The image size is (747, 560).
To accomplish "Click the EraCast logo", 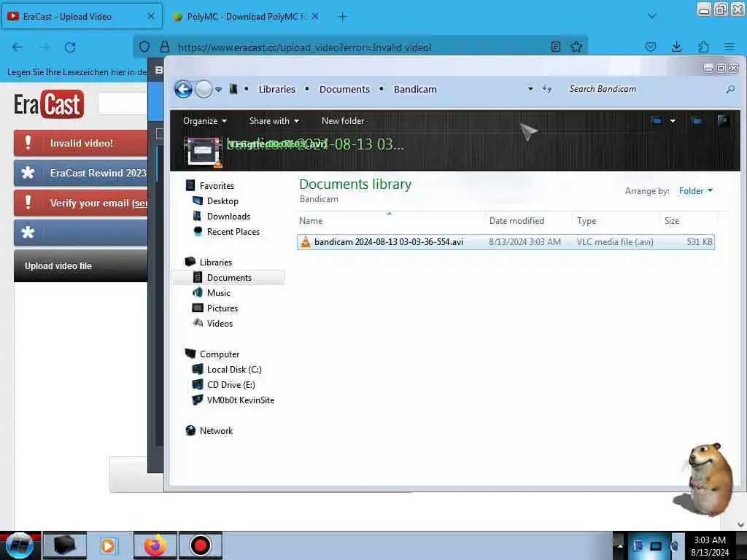I will [49, 104].
